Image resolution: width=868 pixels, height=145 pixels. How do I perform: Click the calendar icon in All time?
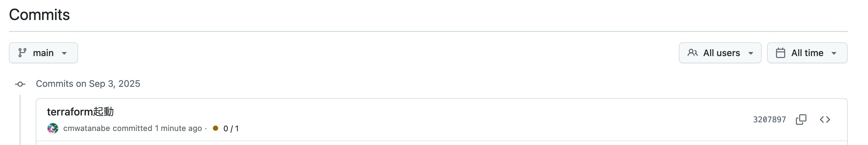[781, 53]
